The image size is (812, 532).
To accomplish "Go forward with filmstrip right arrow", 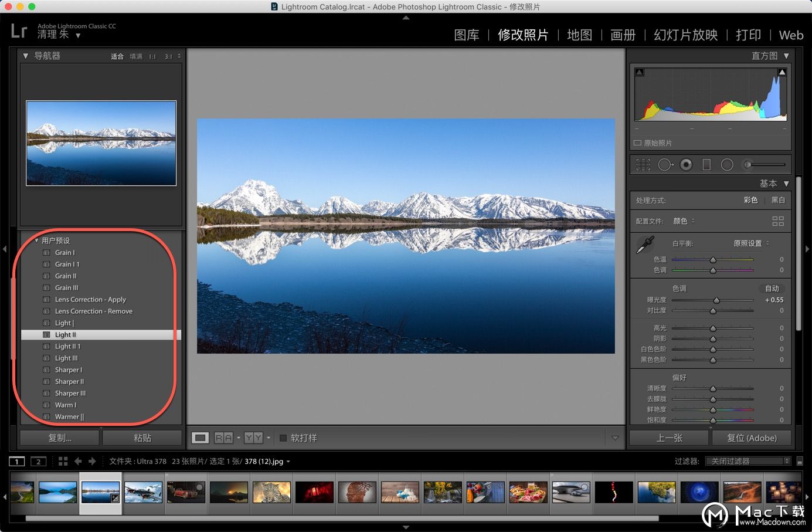I will [x=92, y=461].
